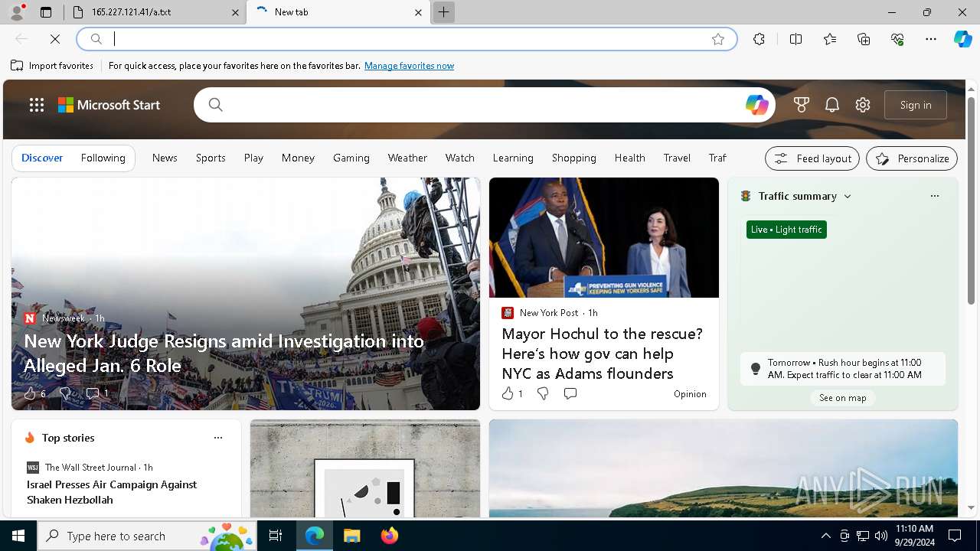The width and height of the screenshot is (980, 551).
Task: Click Import favorites
Action: point(52,66)
